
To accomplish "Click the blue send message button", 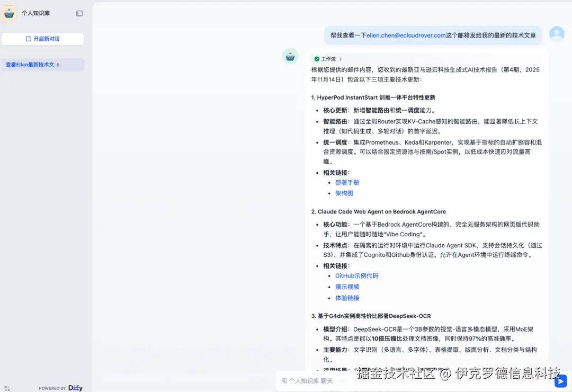I will 561,381.
